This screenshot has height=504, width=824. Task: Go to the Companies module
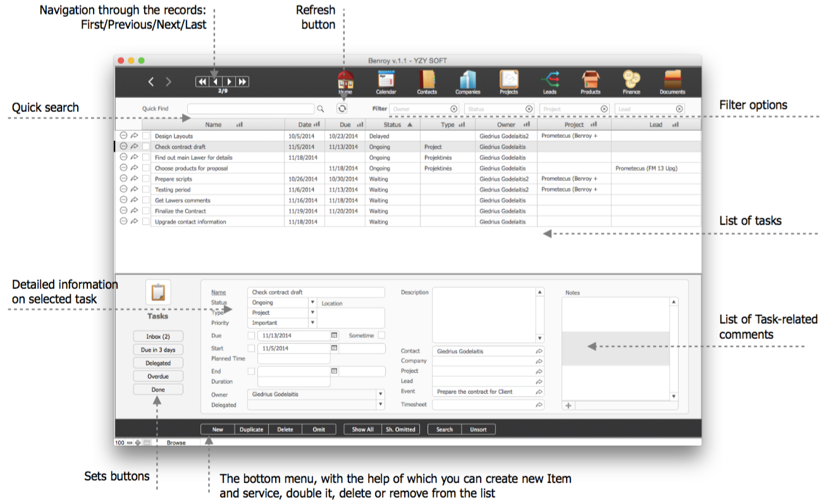point(468,80)
